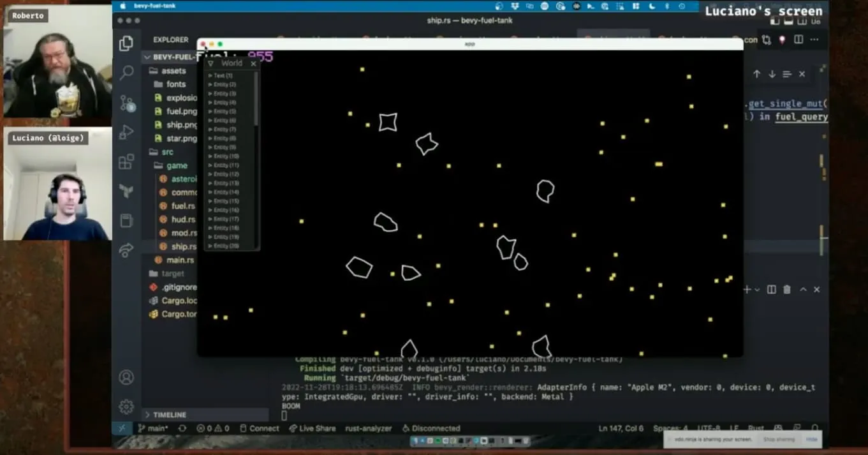Open the Run and Debug panel
Screen dimensions: 868x455
point(126,132)
